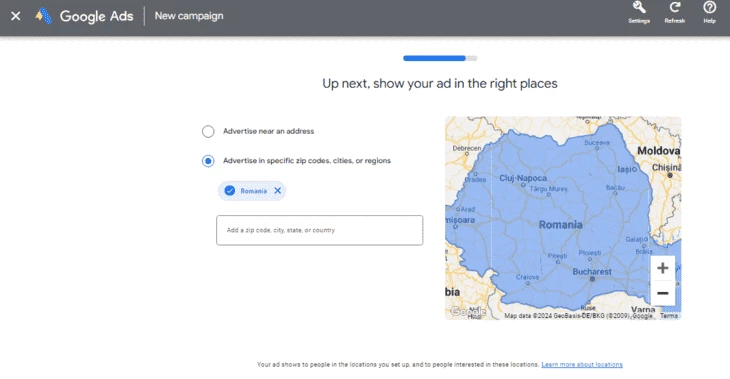
Task: Click Bucharest on the map
Action: (592, 272)
